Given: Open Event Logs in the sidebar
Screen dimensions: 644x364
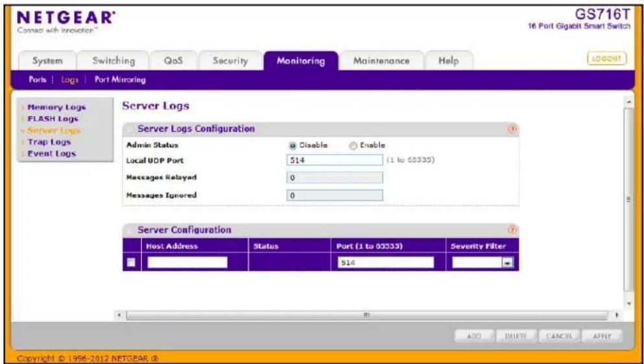Looking at the screenshot, I should [x=51, y=154].
